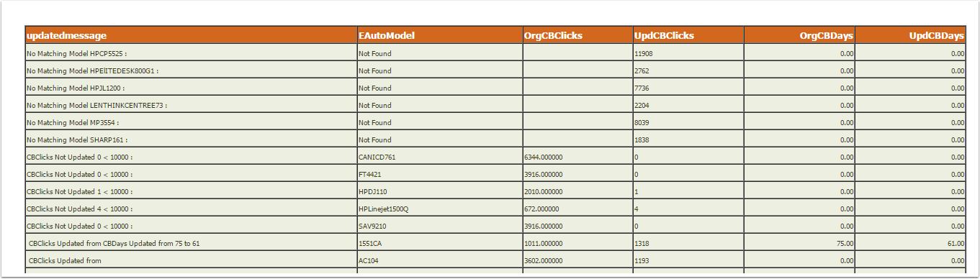980x279 pixels.
Task: Select the No Matching Model HPCP5525 row
Action: [495, 53]
